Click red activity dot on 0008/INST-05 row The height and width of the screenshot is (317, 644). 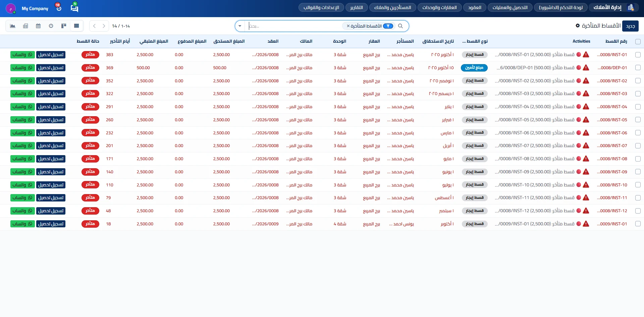pos(579,120)
